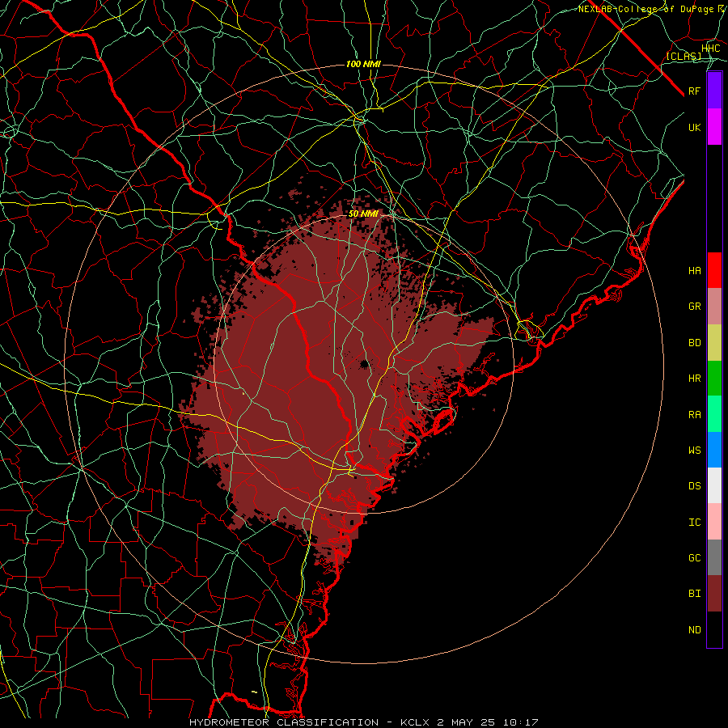The image size is (728, 728).
Task: Click the GC gray legend swatch
Action: click(714, 557)
